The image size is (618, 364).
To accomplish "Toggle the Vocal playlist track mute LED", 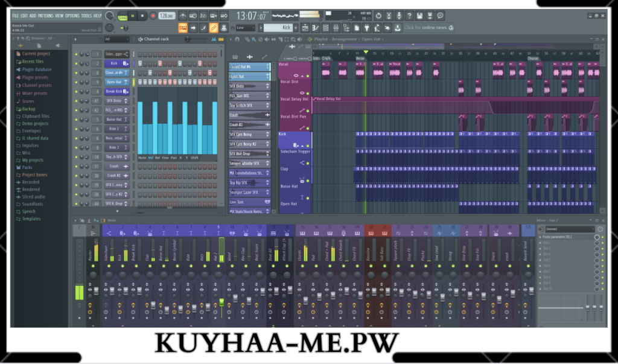I will [x=308, y=75].
